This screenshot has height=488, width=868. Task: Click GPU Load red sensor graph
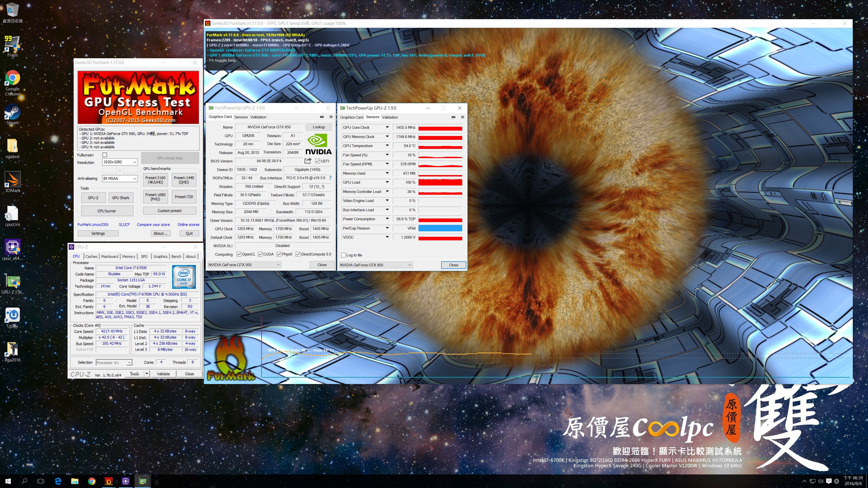coord(440,183)
